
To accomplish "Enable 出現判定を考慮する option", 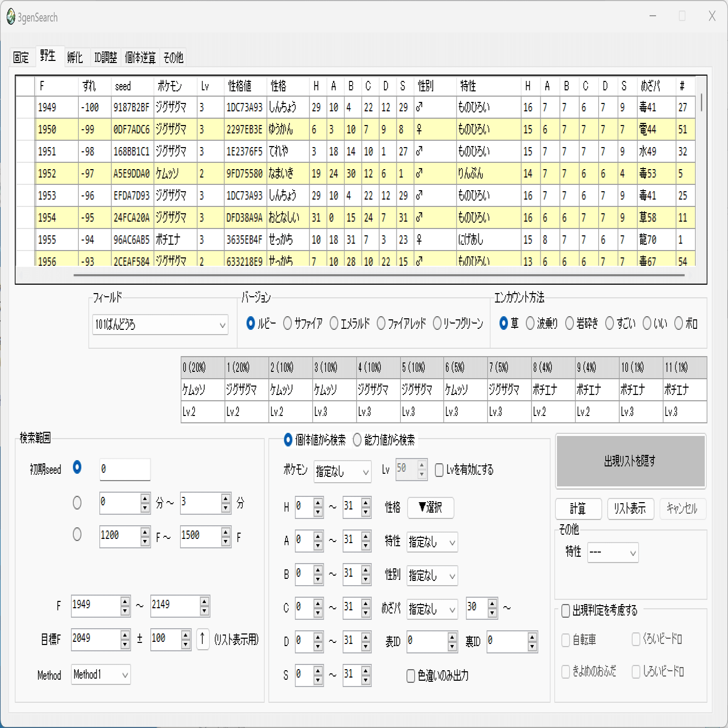I will pyautogui.click(x=565, y=611).
